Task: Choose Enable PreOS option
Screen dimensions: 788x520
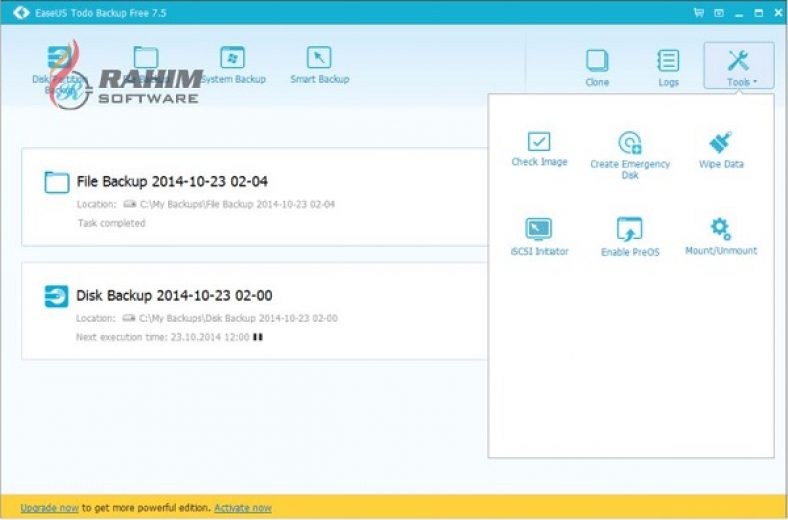Action: tap(630, 237)
